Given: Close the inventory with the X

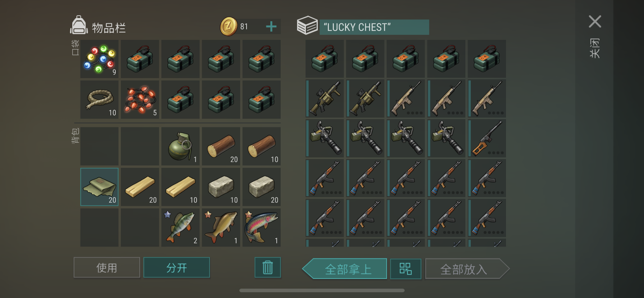Looking at the screenshot, I should (595, 22).
